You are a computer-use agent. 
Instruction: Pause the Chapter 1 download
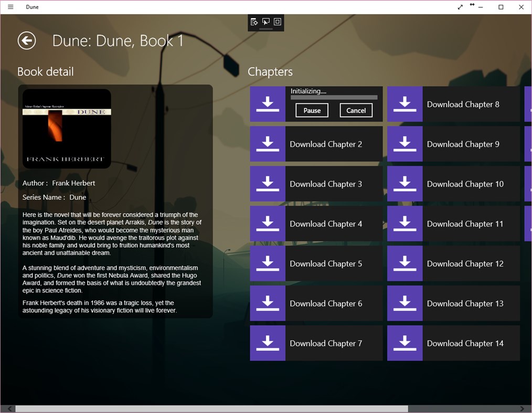click(312, 110)
